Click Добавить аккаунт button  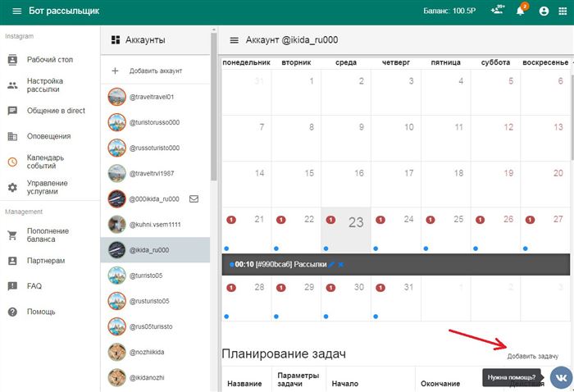tap(155, 71)
